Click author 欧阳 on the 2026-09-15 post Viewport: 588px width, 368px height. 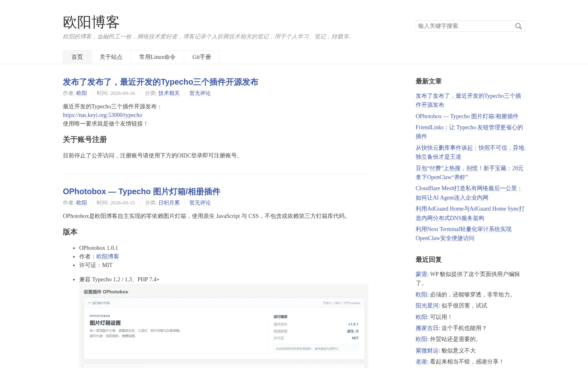point(82,203)
